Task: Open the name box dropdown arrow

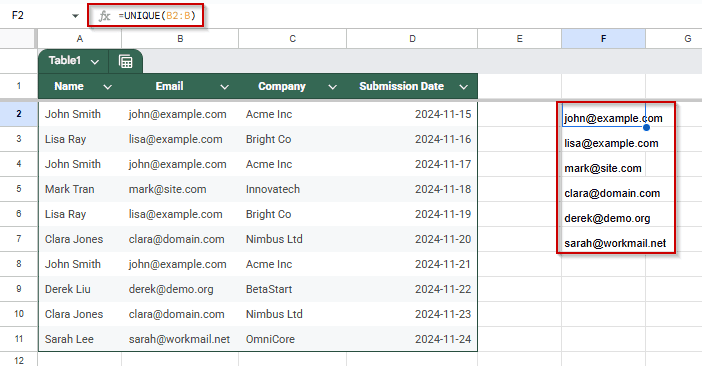Action: click(75, 16)
